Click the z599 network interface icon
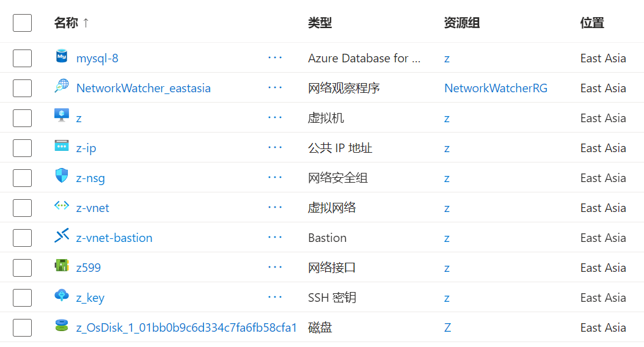The image size is (644, 347). [62, 266]
